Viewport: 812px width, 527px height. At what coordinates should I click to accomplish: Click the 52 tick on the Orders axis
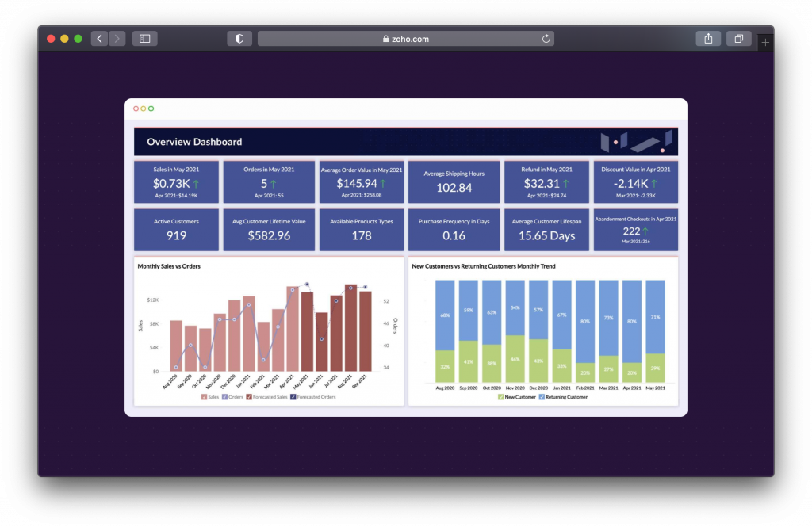coord(386,301)
